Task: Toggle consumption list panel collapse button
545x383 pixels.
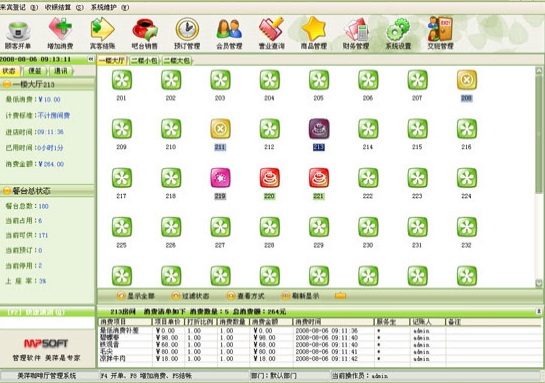Action: (x=539, y=311)
